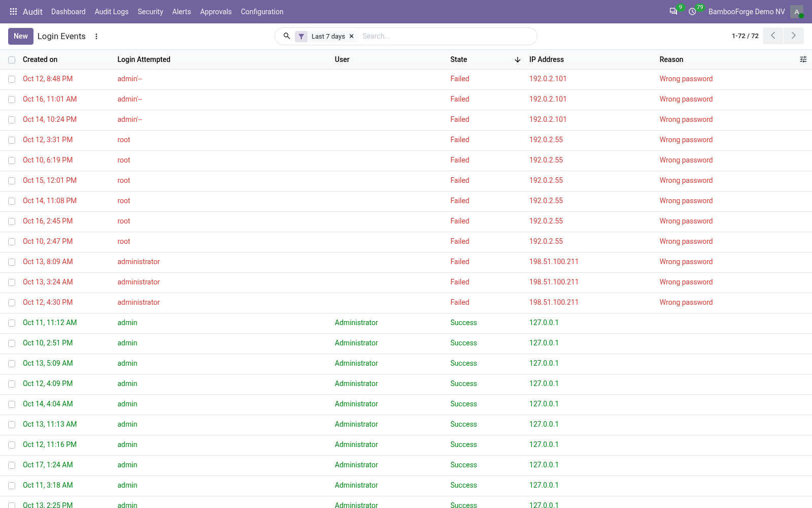This screenshot has width=812, height=508.
Task: Sort by User column header
Action: (342, 59)
